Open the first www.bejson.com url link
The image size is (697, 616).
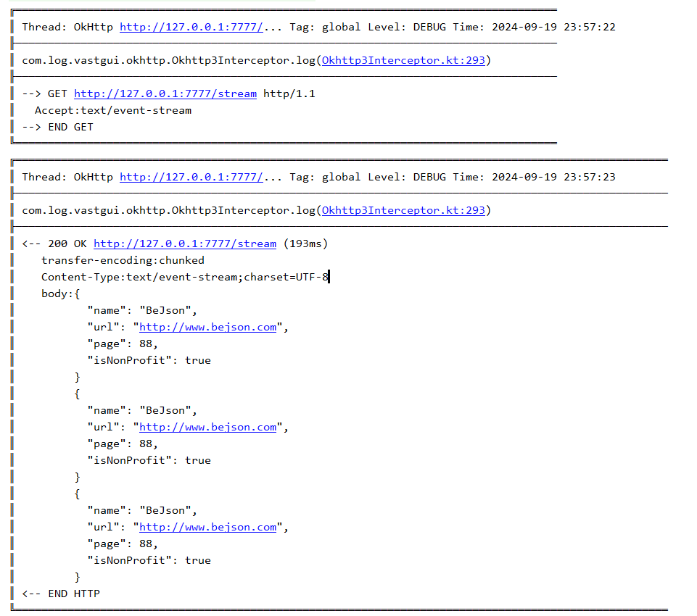(x=207, y=328)
